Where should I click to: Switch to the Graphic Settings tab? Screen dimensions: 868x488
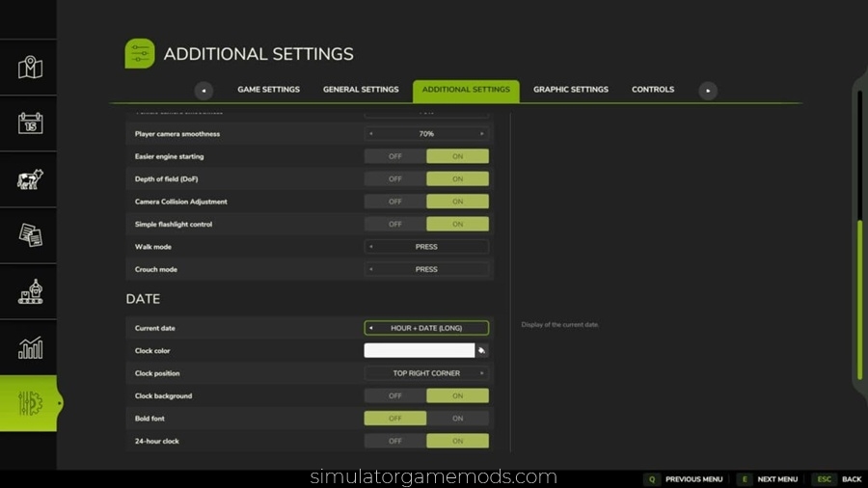(571, 90)
